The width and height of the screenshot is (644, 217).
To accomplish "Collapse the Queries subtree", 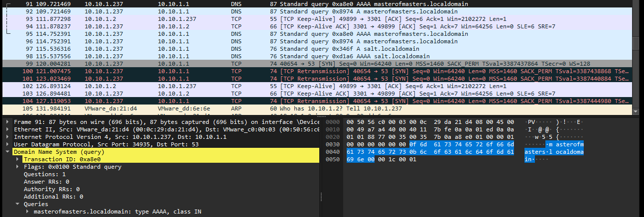I will click(18, 204).
